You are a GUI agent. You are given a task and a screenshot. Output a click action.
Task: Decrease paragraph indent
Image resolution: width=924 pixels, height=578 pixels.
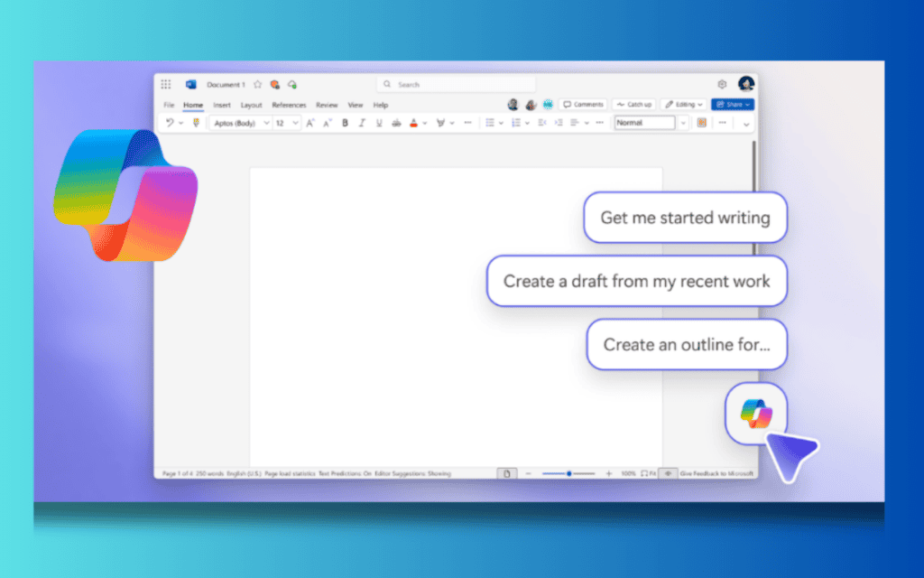tap(542, 123)
